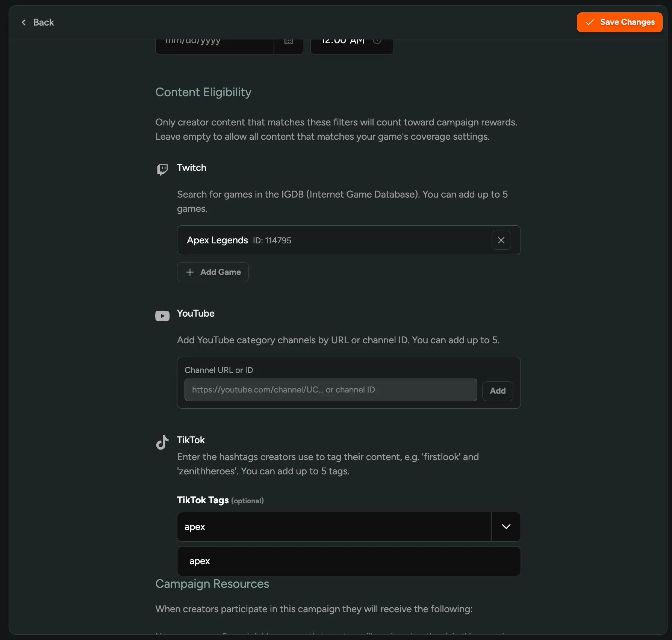
Task: Click the back chevron arrow
Action: (24, 22)
